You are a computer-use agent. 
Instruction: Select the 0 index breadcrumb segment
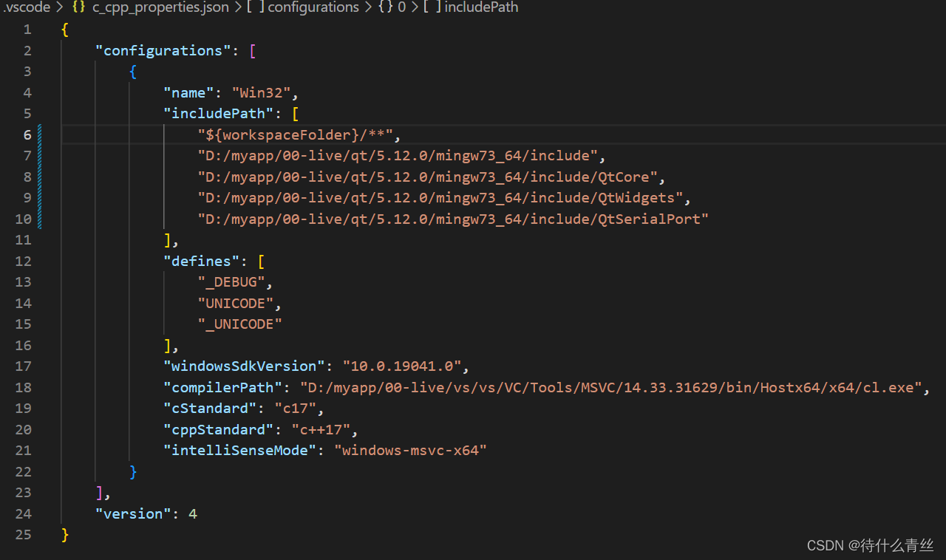coord(401,7)
